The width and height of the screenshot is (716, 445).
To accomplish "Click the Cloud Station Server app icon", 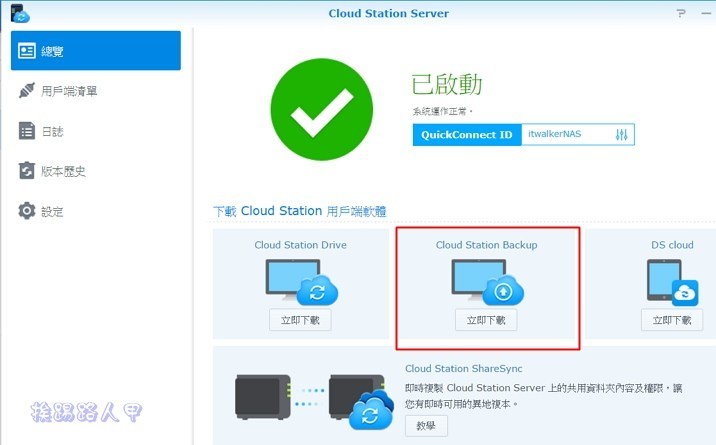I will pos(19,13).
